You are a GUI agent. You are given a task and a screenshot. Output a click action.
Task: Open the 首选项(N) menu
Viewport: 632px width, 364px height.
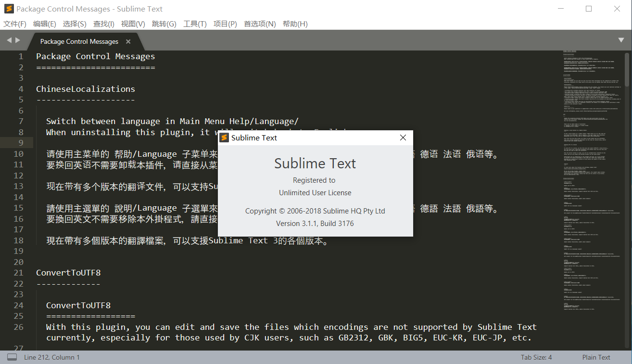pyautogui.click(x=260, y=24)
